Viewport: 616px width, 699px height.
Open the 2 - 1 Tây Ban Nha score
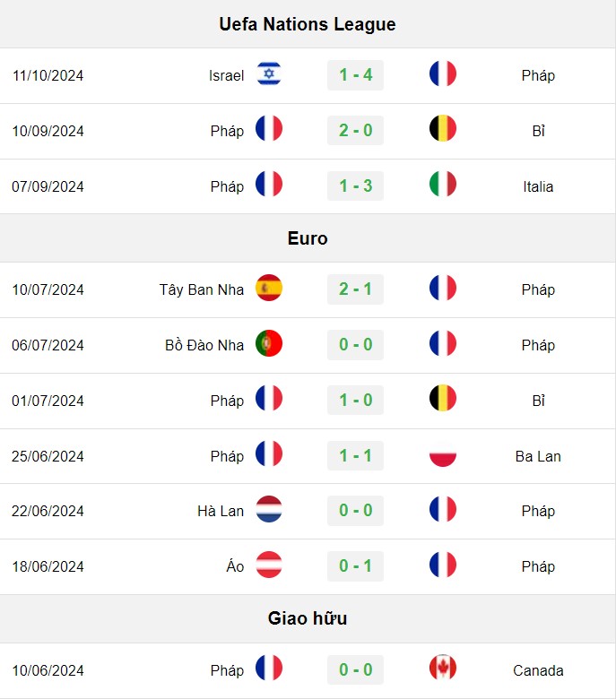[x=355, y=289]
